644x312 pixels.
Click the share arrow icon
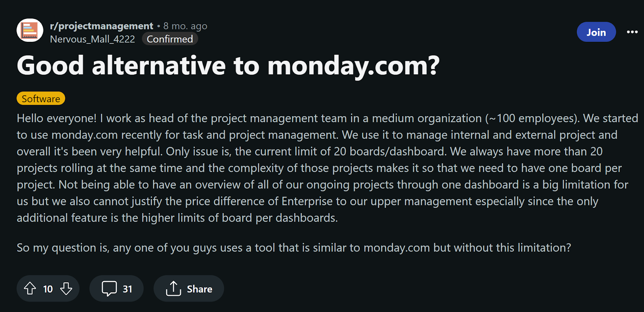point(173,288)
